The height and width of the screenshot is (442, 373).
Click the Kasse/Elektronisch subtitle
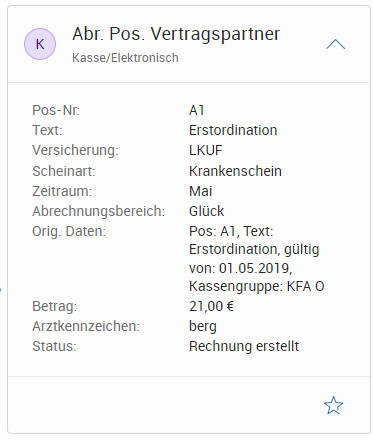point(125,58)
